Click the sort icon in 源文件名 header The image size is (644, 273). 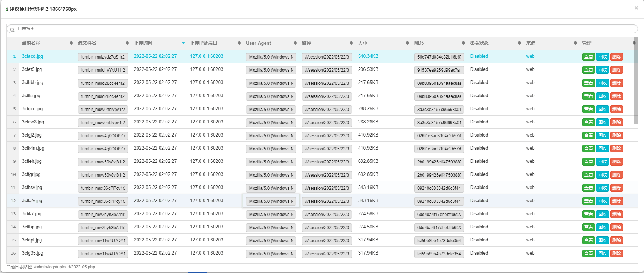click(x=127, y=43)
